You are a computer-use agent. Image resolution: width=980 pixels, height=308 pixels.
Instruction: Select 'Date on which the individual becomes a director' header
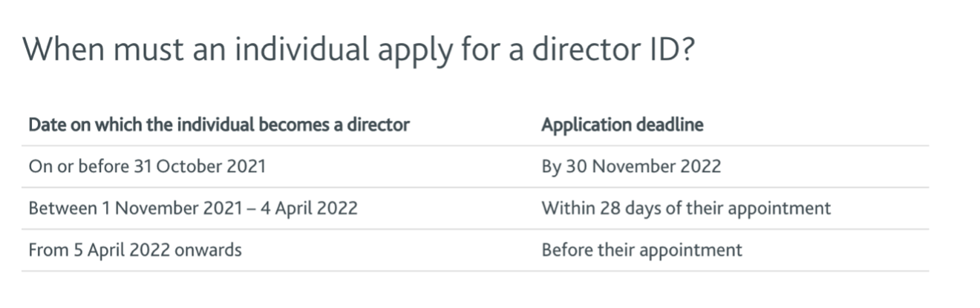219,125
